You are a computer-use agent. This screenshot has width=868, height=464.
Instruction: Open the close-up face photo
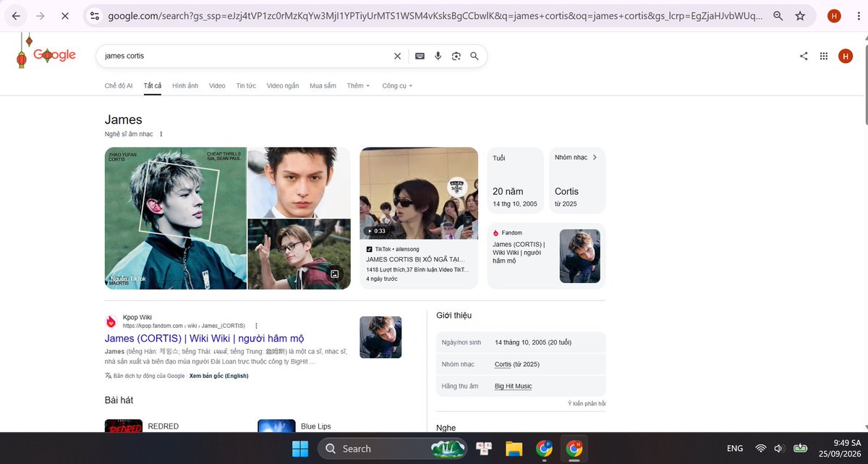(x=299, y=182)
